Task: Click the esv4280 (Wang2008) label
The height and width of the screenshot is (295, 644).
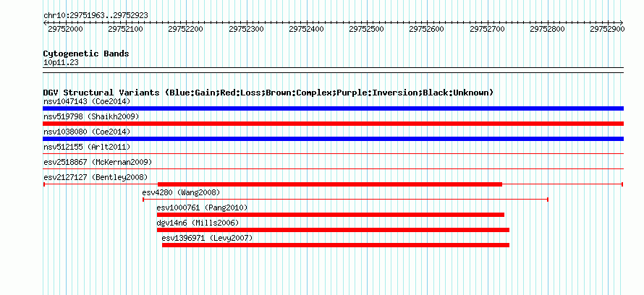Action: tap(181, 192)
